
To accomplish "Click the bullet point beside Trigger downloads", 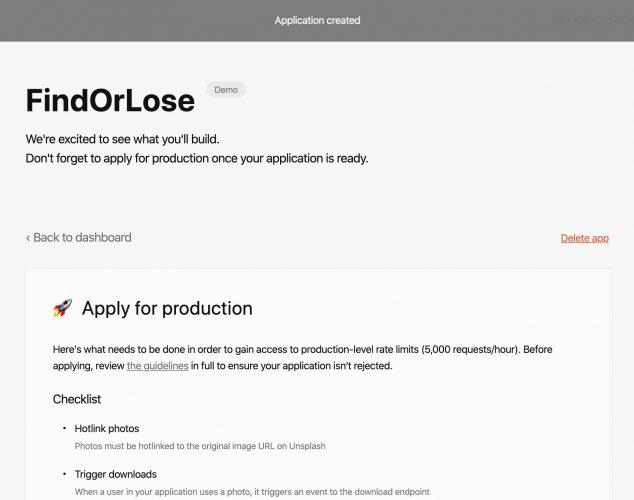I will [x=64, y=474].
